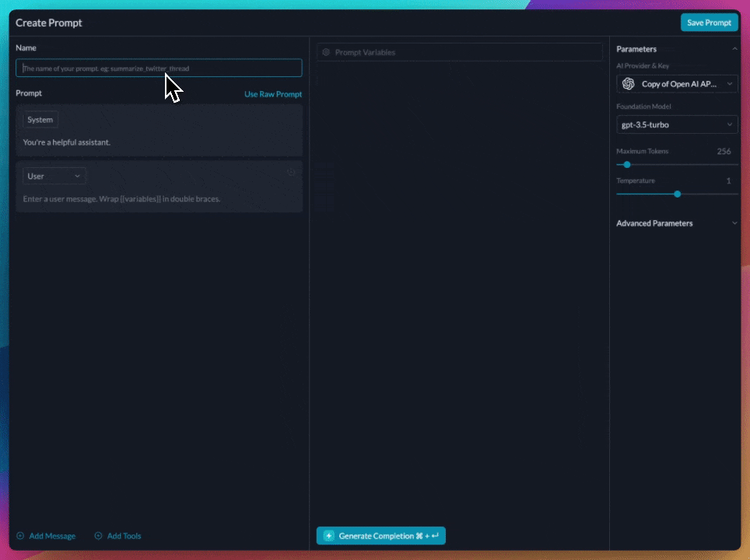Screen dimensions: 750x560
Task: Click the Temperature slider handle
Action: coord(677,194)
